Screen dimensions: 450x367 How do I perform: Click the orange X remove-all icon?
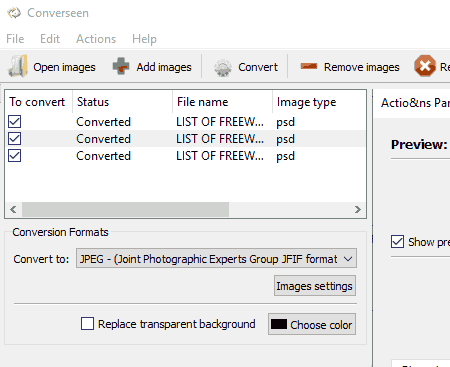pyautogui.click(x=425, y=66)
